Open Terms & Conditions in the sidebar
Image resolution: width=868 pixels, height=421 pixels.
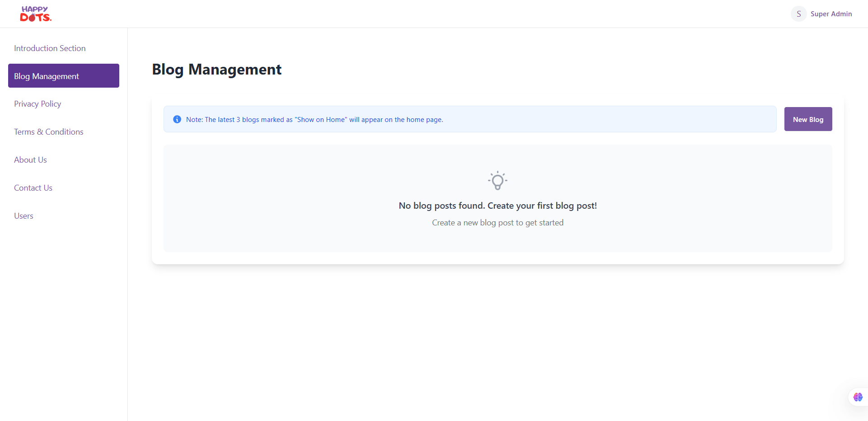[x=49, y=132]
